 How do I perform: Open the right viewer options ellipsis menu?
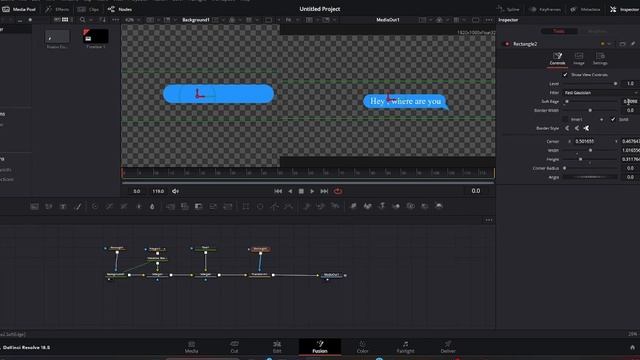click(489, 20)
